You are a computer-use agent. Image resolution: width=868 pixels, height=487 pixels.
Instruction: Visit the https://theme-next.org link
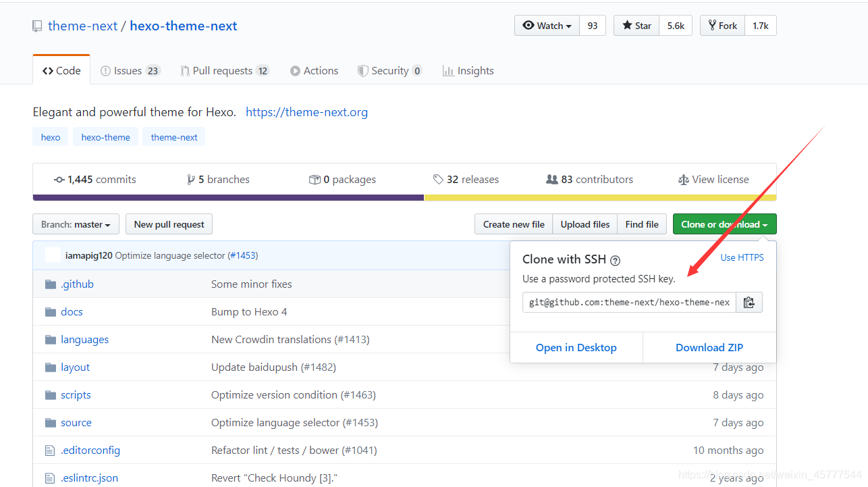click(306, 112)
